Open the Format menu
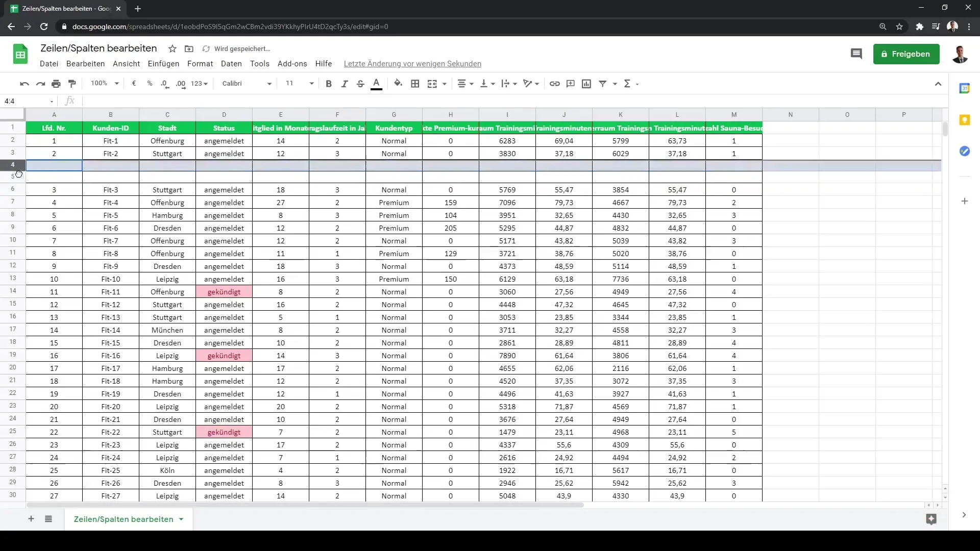980x551 pixels. pos(200,63)
